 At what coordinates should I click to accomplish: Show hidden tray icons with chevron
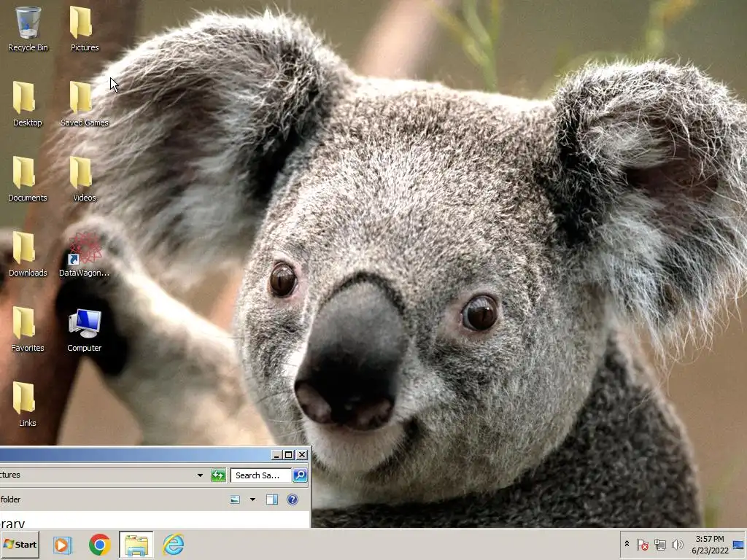coord(627,544)
